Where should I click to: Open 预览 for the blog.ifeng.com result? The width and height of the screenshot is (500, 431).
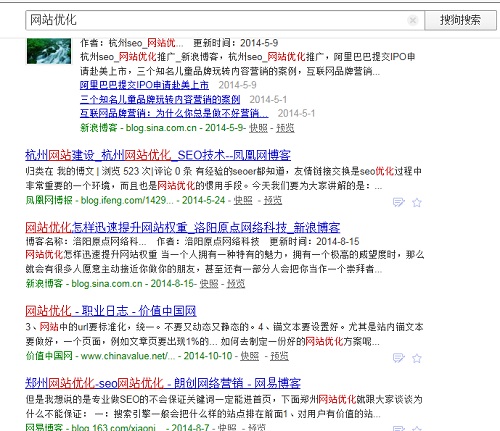(273, 200)
